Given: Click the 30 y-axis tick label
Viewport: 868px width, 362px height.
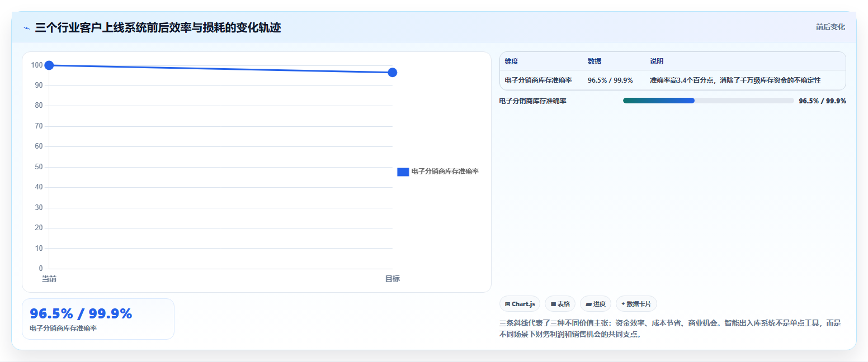Looking at the screenshot, I should coord(39,208).
